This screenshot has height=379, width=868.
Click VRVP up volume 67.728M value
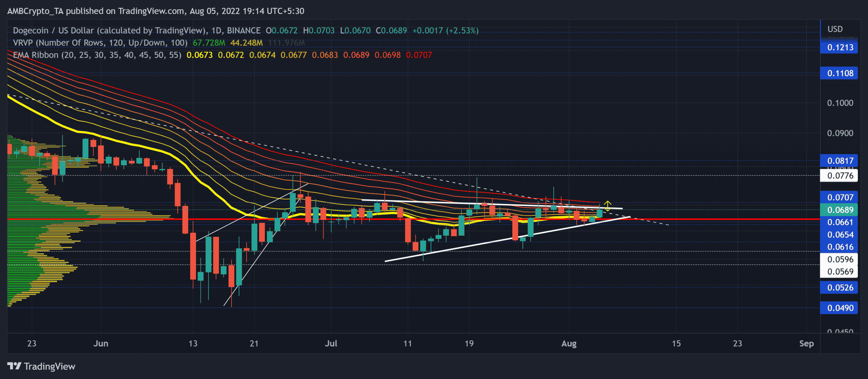(x=209, y=43)
